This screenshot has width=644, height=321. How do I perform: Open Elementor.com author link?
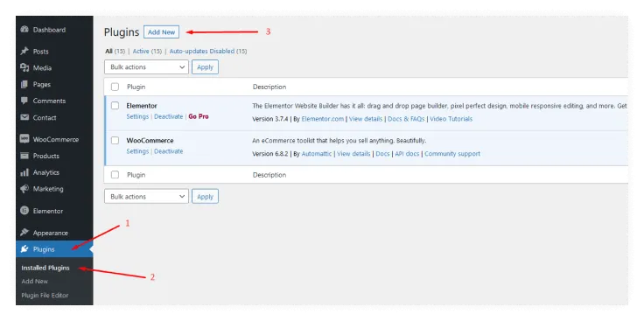click(x=322, y=119)
